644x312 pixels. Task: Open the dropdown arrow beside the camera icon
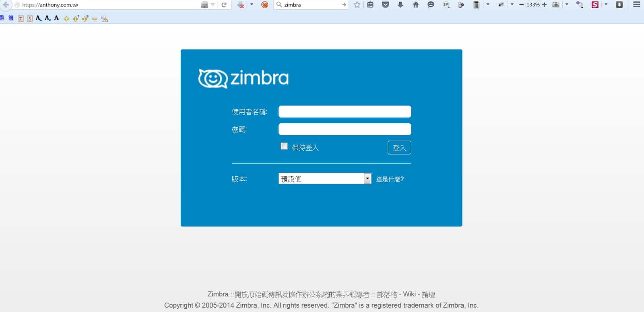coord(567,5)
